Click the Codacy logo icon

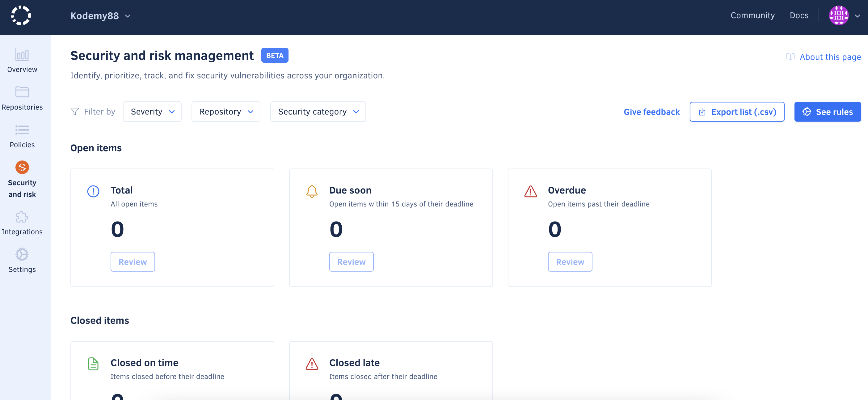pyautogui.click(x=21, y=15)
